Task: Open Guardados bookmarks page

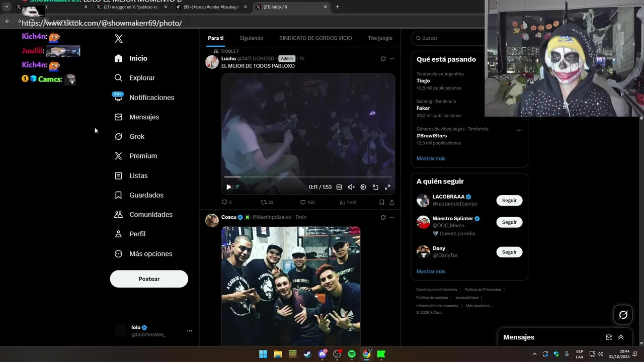Action: pos(139,195)
